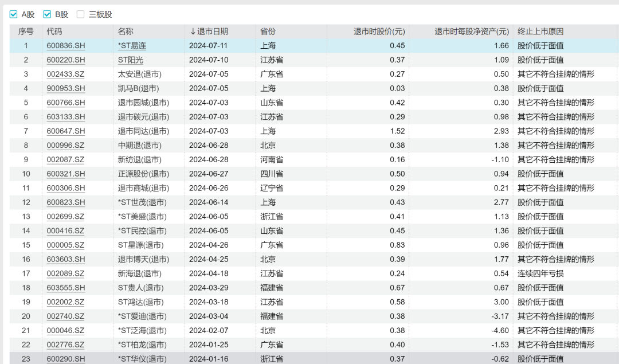The height and width of the screenshot is (364, 619).
Task: Uncheck the B股 checkbox
Action: click(47, 14)
